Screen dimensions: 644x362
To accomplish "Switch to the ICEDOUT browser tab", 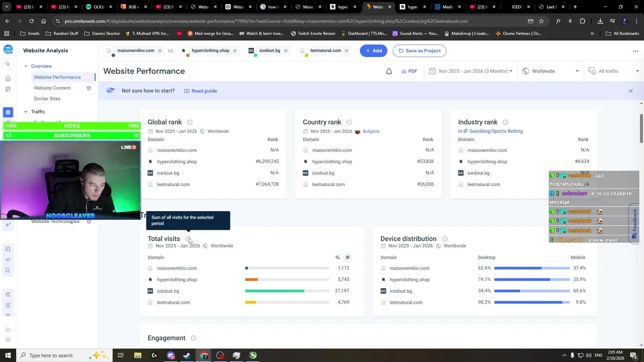I will point(517,7).
